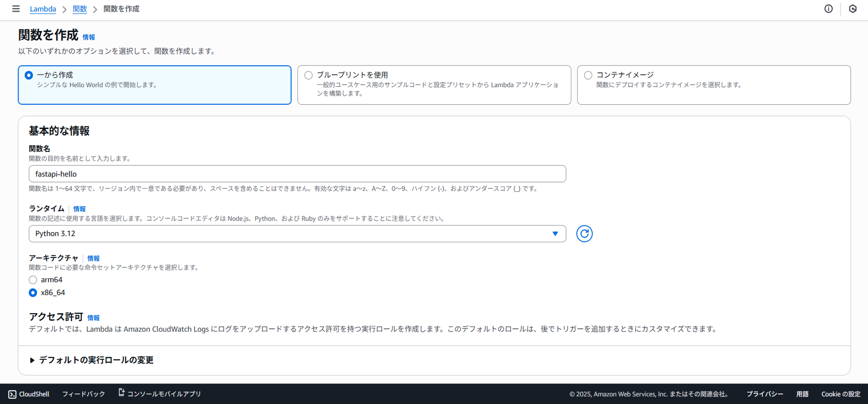Open CloudShell from the footer
The width and height of the screenshot is (868, 404).
29,394
